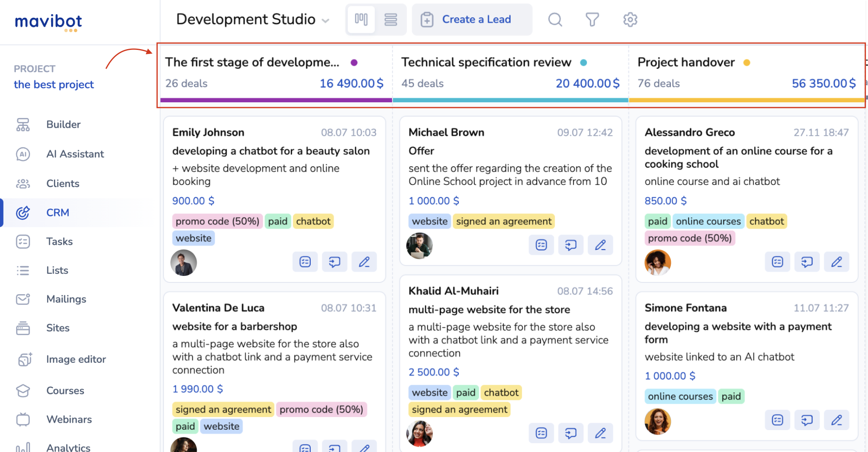This screenshot has height=452, width=868.
Task: Switch to list view layout
Action: pos(391,19)
